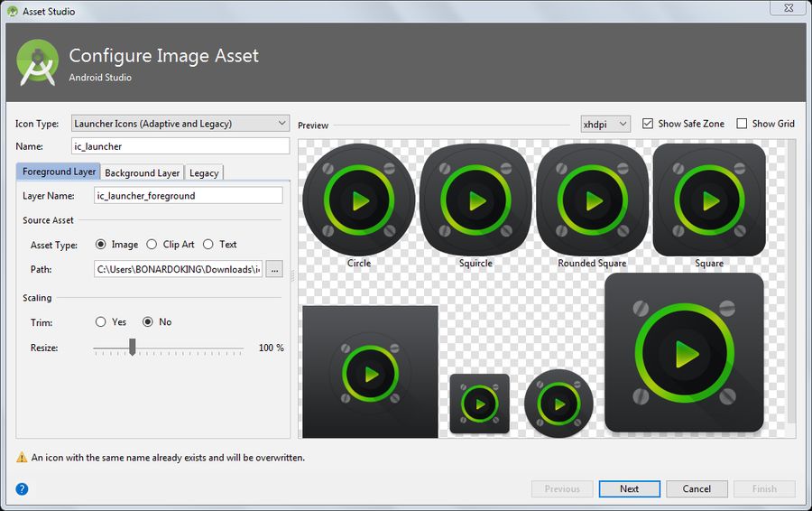
Task: Click the Android Studio logo in header
Action: pyautogui.click(x=39, y=63)
